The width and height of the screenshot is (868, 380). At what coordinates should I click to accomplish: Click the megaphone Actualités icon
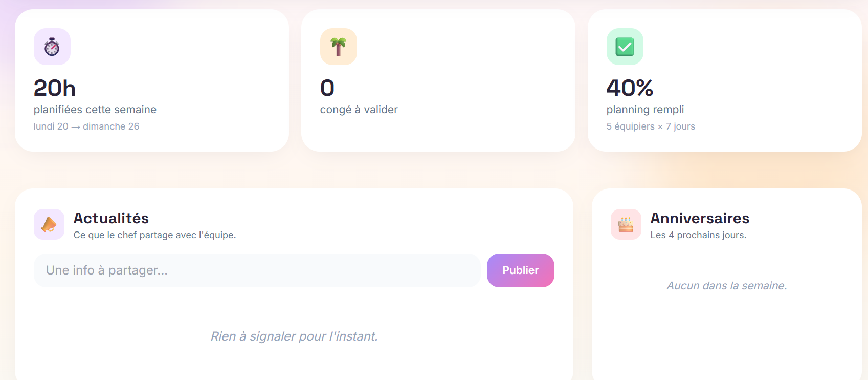(x=49, y=224)
